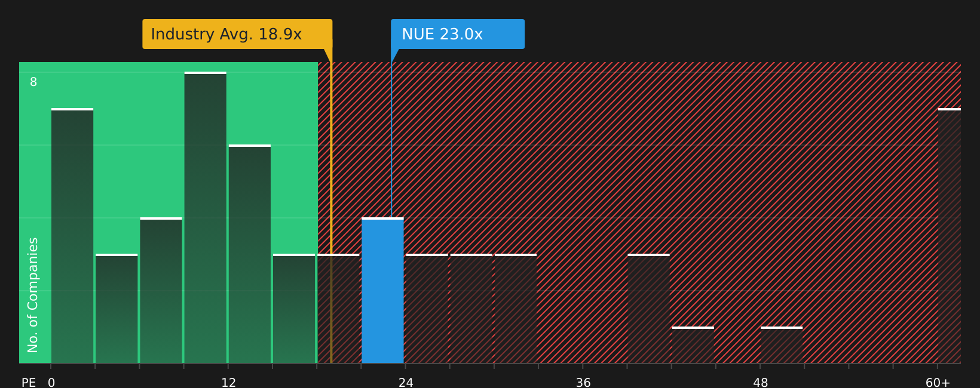The width and height of the screenshot is (980, 388).
Task: Click the Industry Avg. 18.9x label
Action: point(237,34)
